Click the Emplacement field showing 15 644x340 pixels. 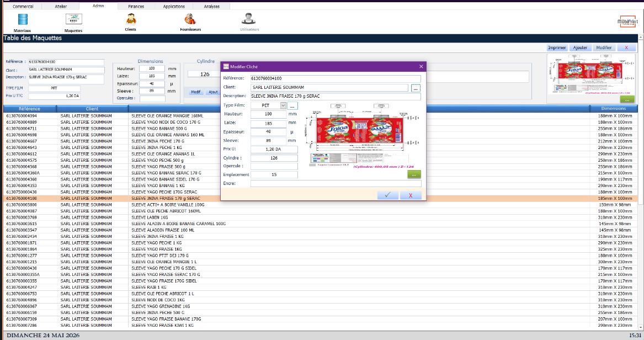point(274,174)
